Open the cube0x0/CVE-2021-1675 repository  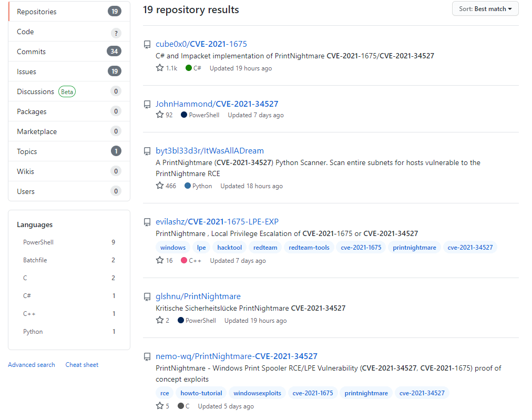(x=200, y=44)
